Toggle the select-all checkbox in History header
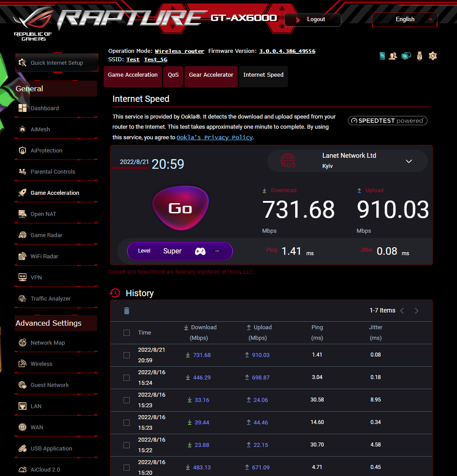The image size is (457, 476). pyautogui.click(x=127, y=333)
